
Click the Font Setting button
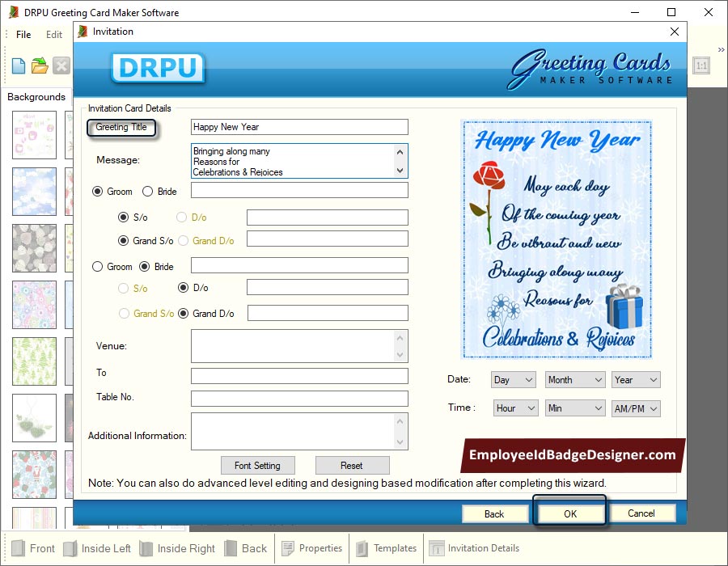point(258,465)
